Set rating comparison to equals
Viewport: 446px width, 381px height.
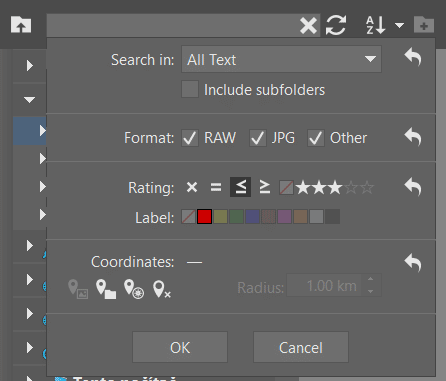[216, 187]
